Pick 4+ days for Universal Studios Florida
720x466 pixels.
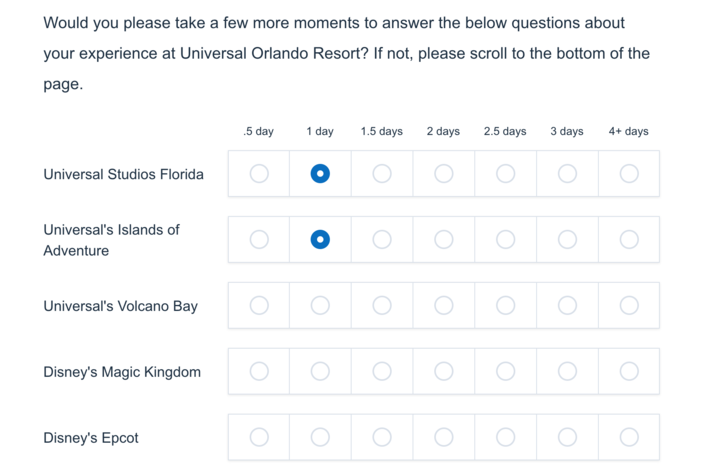pyautogui.click(x=629, y=174)
